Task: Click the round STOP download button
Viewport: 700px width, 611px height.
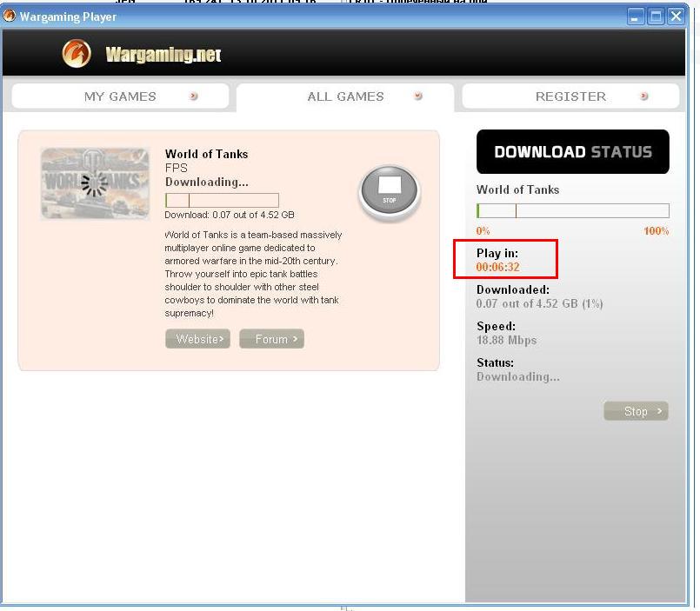Action: pos(390,192)
